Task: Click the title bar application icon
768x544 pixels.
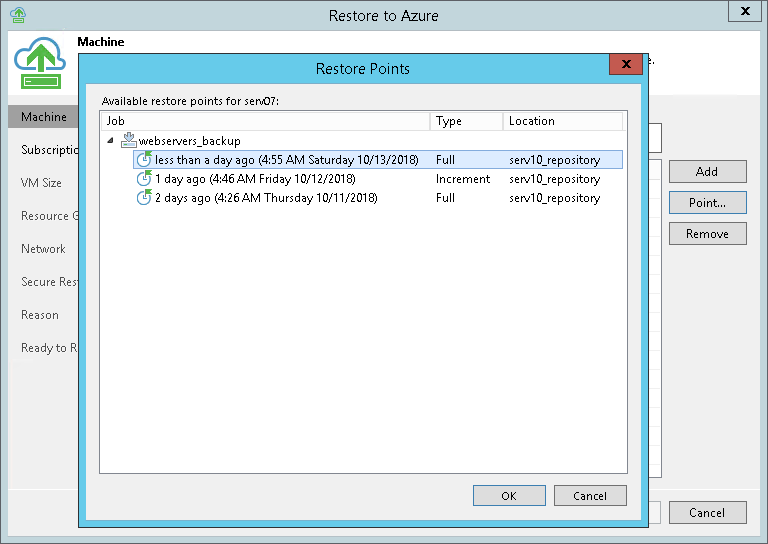Action: [x=17, y=15]
